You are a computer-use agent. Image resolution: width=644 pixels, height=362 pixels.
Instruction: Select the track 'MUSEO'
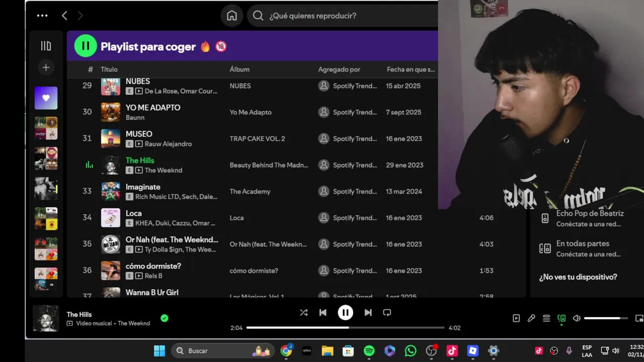[x=139, y=134]
